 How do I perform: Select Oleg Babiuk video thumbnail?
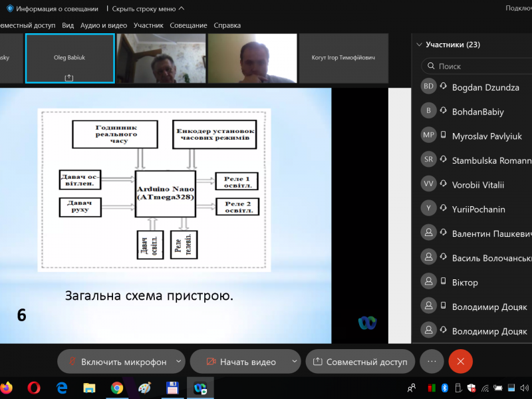pos(70,59)
